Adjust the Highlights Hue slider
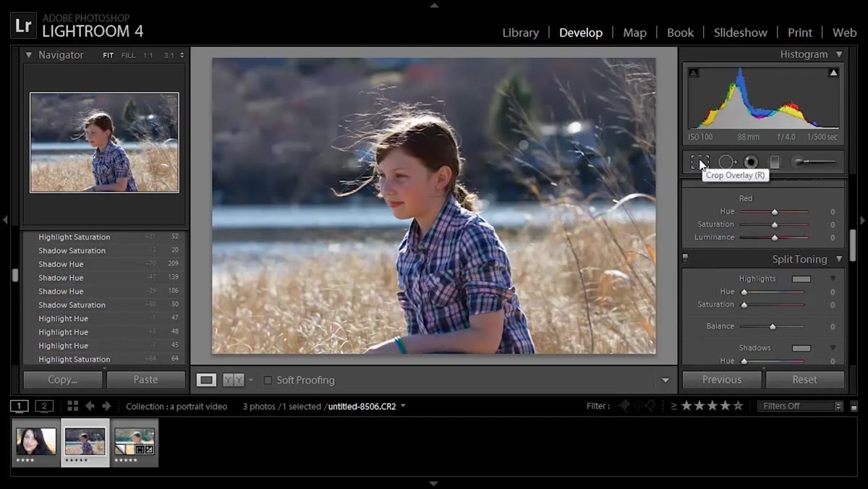 773,292
